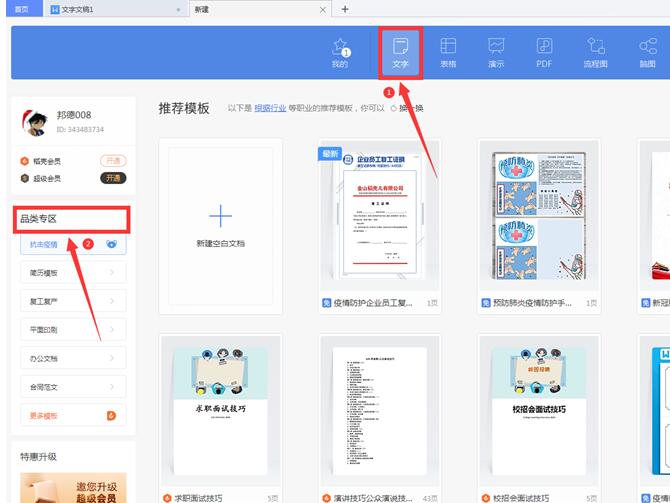Click the orange badge icon before 校招会面试技巧
Image resolution: width=670 pixels, height=503 pixels.
486,498
